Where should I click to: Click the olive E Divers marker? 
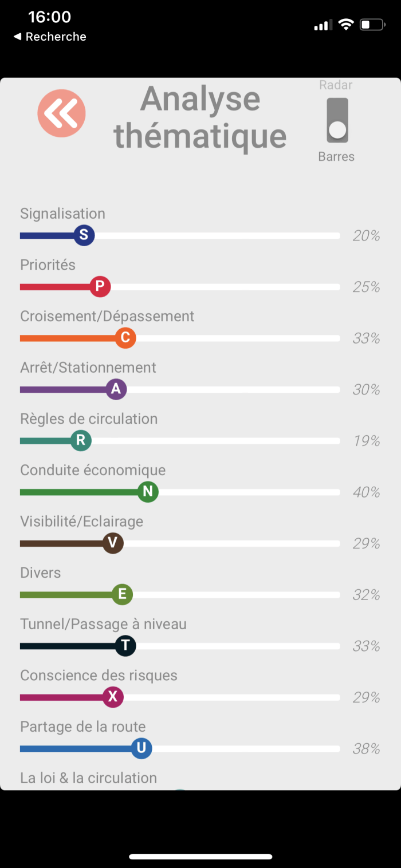click(x=122, y=594)
